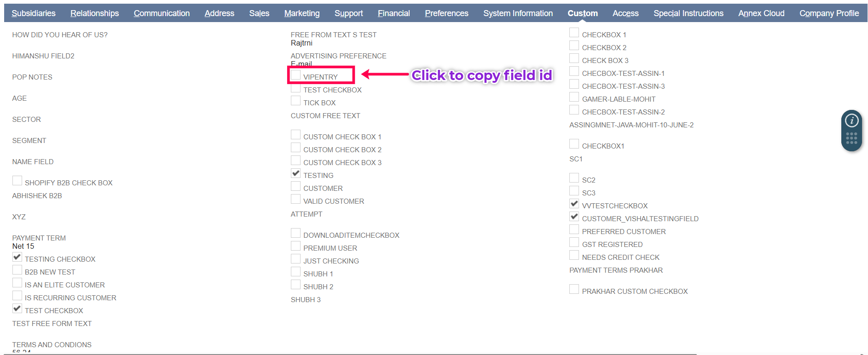The width and height of the screenshot is (868, 355).
Task: Click the info icon in floating widget
Action: pos(851,120)
